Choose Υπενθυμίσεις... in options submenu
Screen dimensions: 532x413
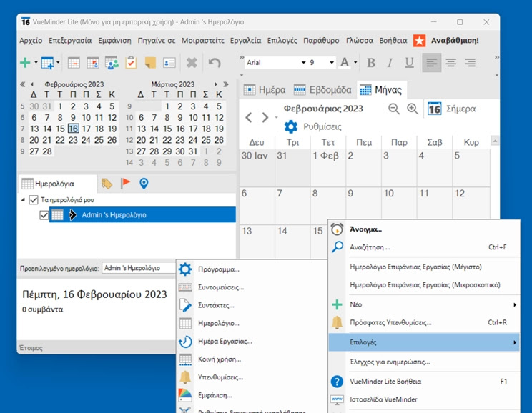tap(252, 377)
